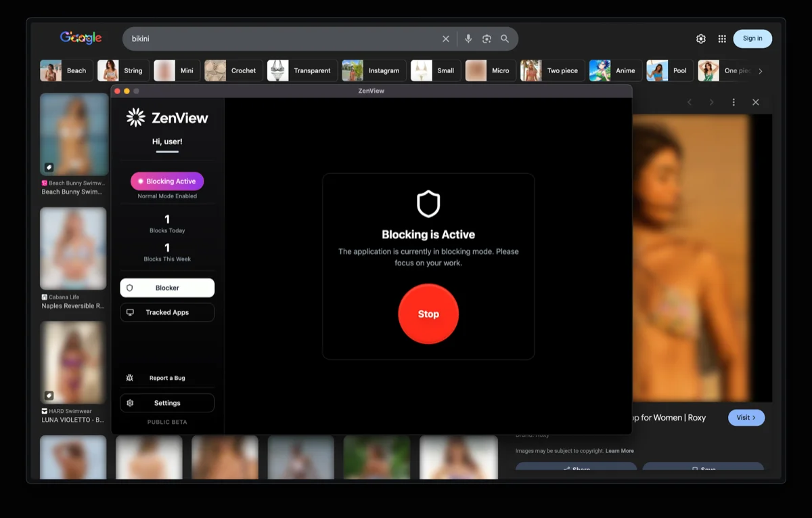This screenshot has width=812, height=518.
Task: Open the Beach Bunny Swimwear thumbnail
Action: click(x=73, y=133)
